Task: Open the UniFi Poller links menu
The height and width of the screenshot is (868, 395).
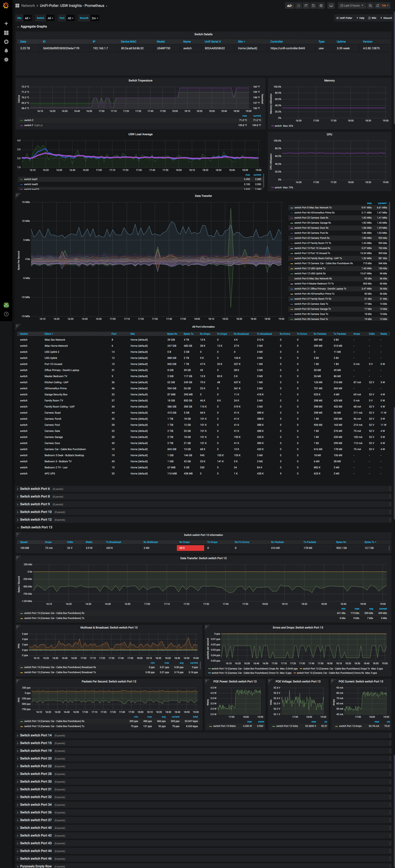Action: pyautogui.click(x=344, y=18)
